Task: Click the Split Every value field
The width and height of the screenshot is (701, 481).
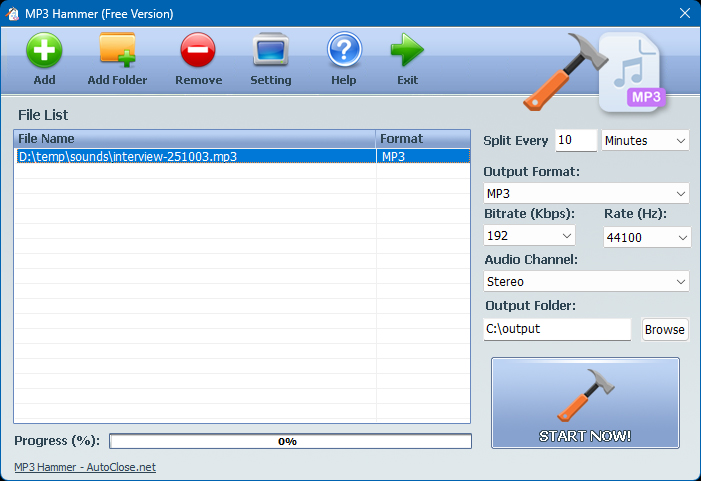Action: (x=575, y=141)
